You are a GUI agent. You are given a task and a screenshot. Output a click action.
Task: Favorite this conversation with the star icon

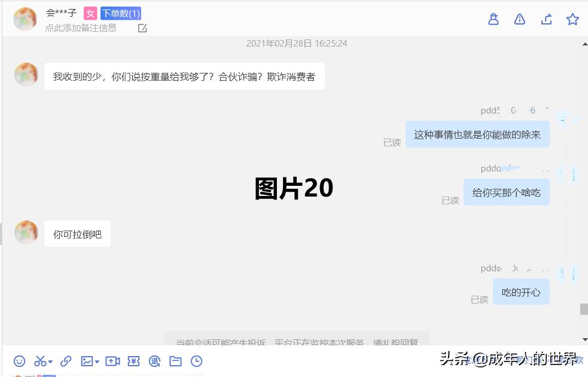(x=572, y=19)
